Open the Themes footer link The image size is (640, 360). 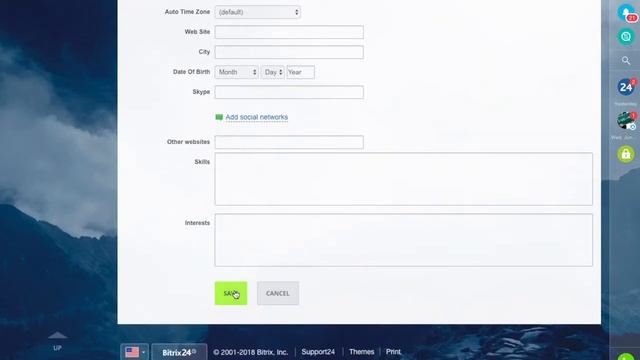pyautogui.click(x=362, y=352)
